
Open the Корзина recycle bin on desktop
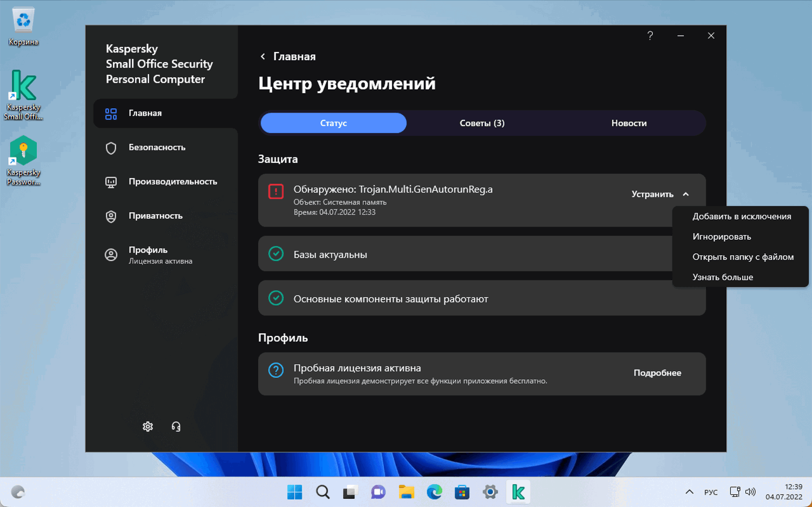(23, 26)
